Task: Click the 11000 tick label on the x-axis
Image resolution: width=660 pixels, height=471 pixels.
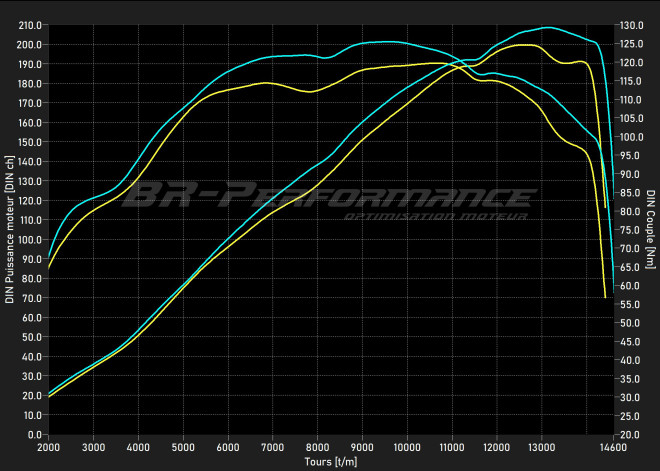Action: click(x=452, y=447)
